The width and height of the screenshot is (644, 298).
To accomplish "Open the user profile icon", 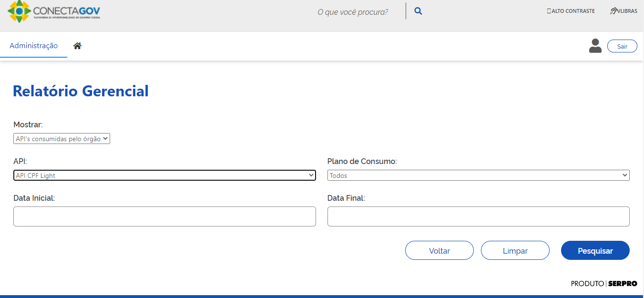I will pos(595,46).
